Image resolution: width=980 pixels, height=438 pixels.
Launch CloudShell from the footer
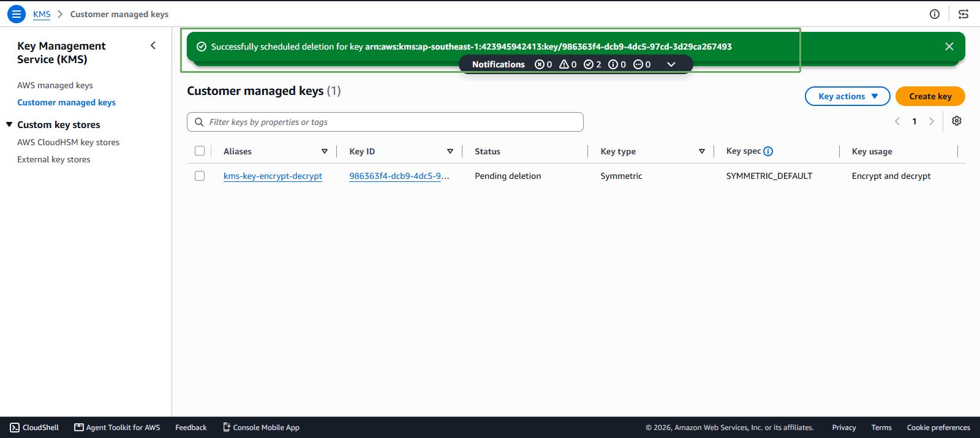coord(34,428)
